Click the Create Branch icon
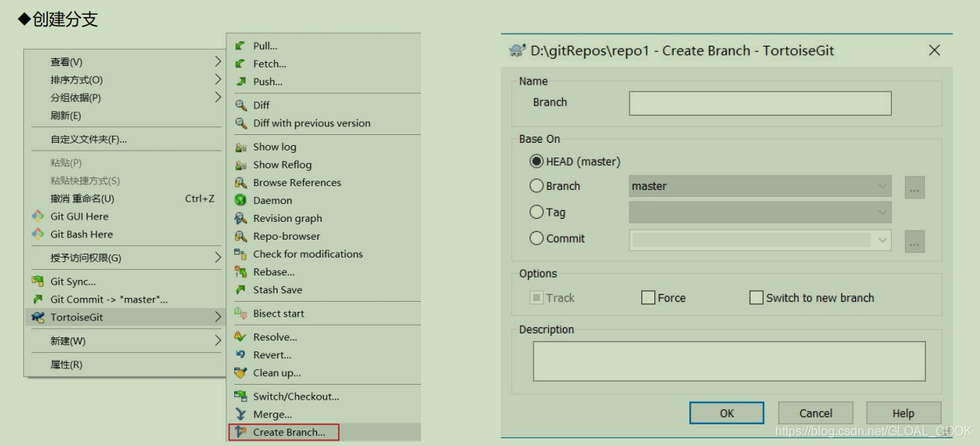 point(240,432)
